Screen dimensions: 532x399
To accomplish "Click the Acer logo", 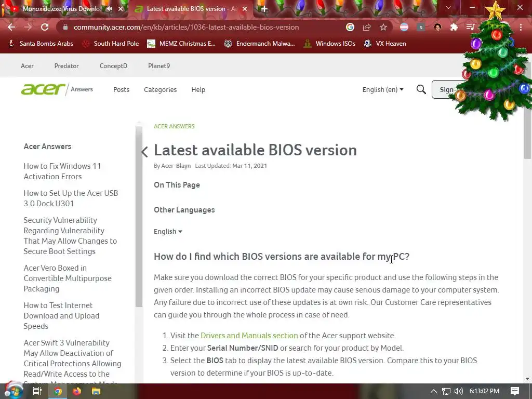I will [43, 89].
